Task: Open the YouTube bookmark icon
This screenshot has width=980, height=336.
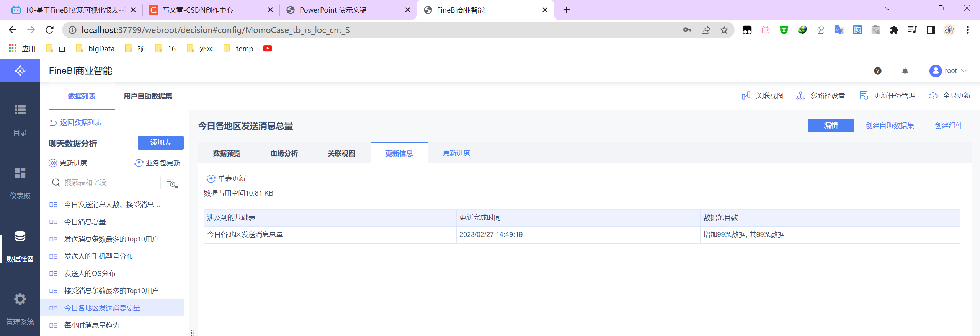Action: [x=268, y=48]
